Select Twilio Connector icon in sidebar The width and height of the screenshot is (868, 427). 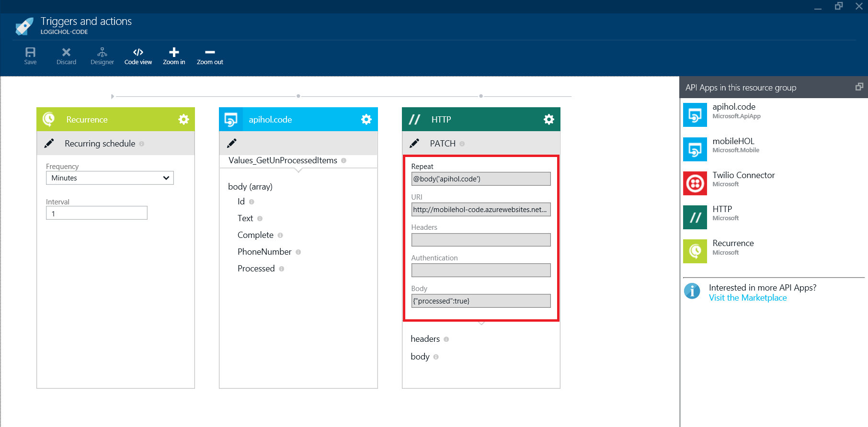coord(695,183)
